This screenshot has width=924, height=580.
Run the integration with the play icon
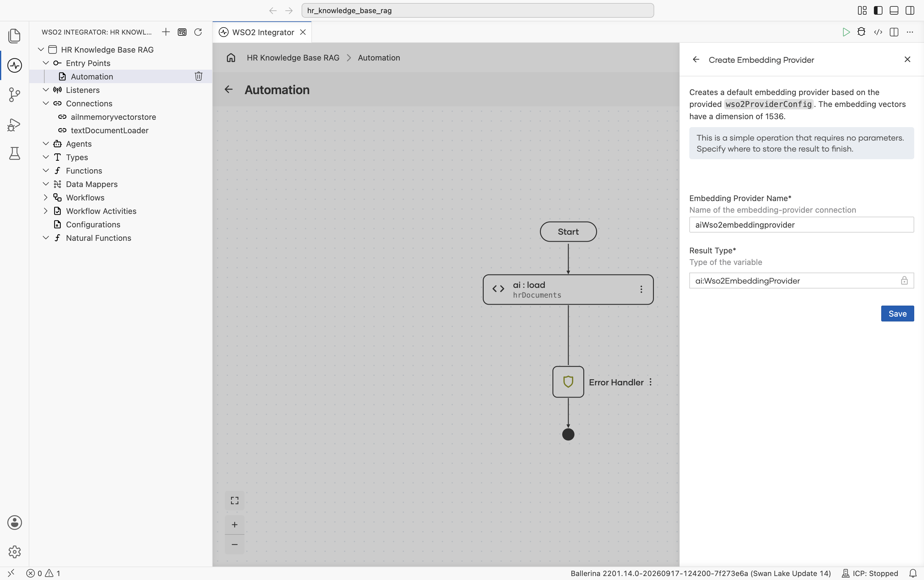pyautogui.click(x=846, y=32)
